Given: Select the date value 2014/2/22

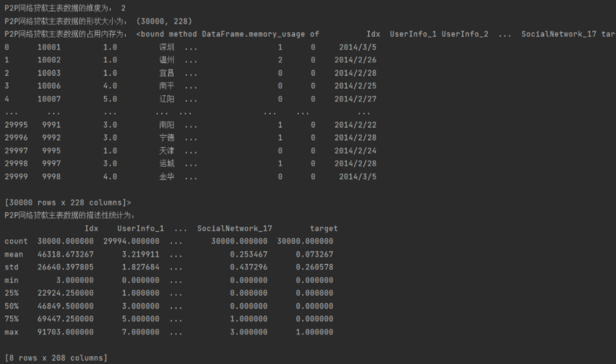Looking at the screenshot, I should pyautogui.click(x=355, y=125).
